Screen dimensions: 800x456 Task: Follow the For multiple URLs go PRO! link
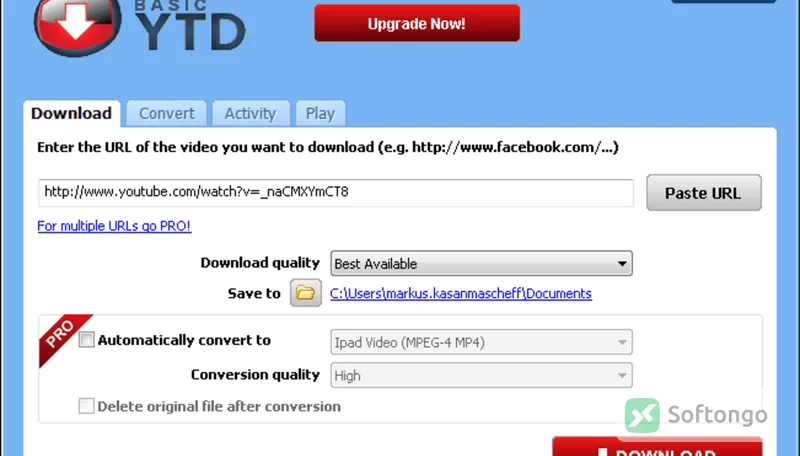pyautogui.click(x=114, y=226)
